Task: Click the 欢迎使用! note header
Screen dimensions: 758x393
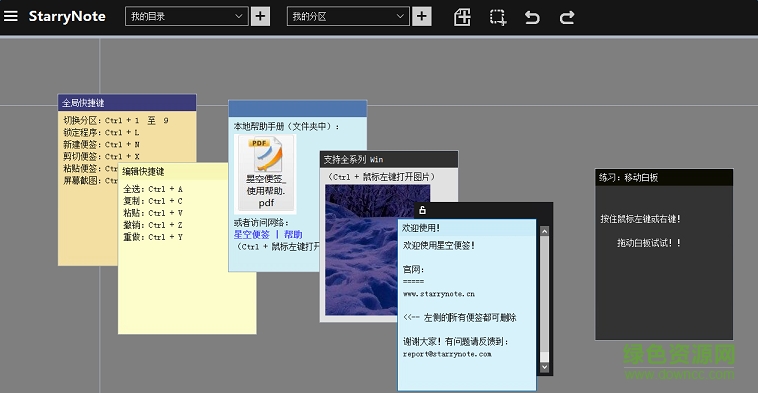Action: [467, 228]
